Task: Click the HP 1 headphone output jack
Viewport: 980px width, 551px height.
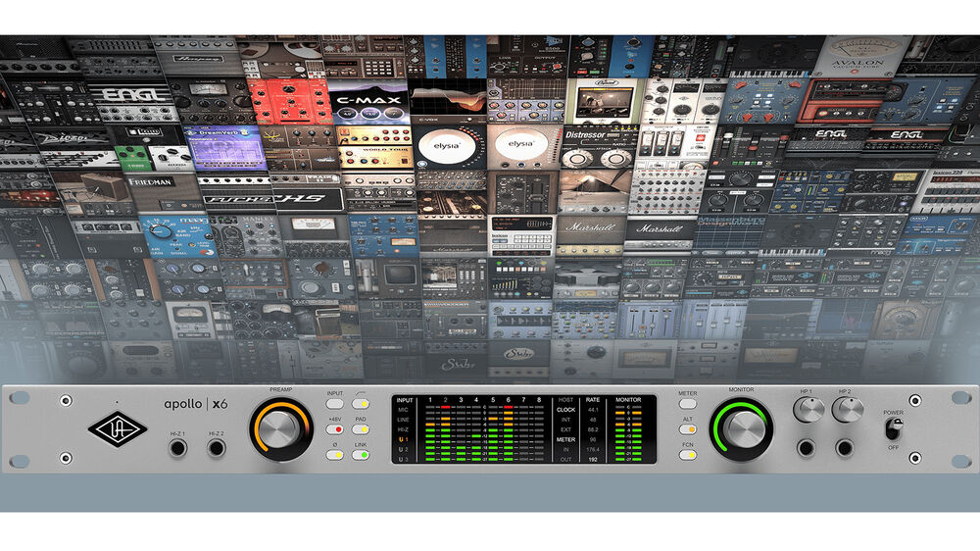Action: (807, 448)
